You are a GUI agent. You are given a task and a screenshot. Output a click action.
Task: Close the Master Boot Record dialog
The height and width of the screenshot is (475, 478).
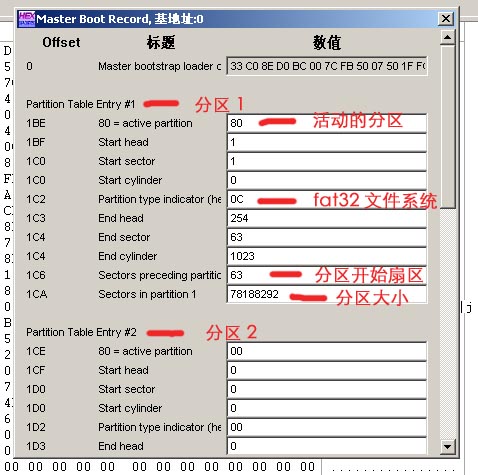[446, 19]
